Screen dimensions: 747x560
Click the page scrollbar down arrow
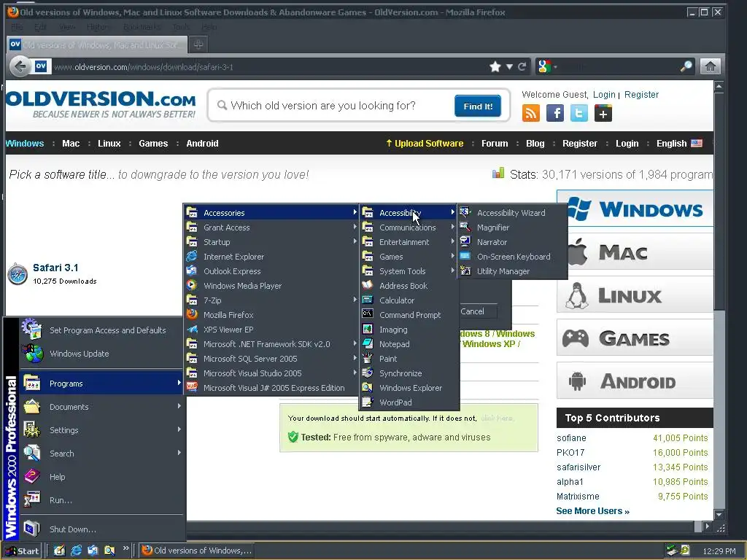(x=719, y=515)
